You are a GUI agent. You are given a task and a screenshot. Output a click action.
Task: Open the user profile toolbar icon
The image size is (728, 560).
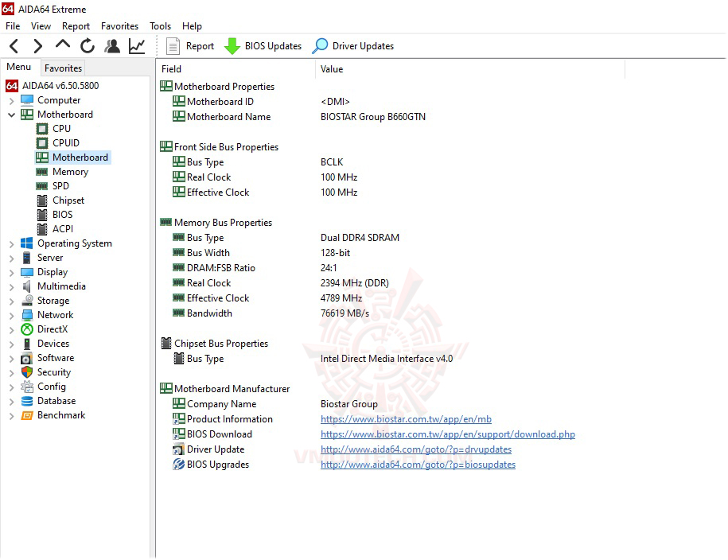[x=112, y=46]
